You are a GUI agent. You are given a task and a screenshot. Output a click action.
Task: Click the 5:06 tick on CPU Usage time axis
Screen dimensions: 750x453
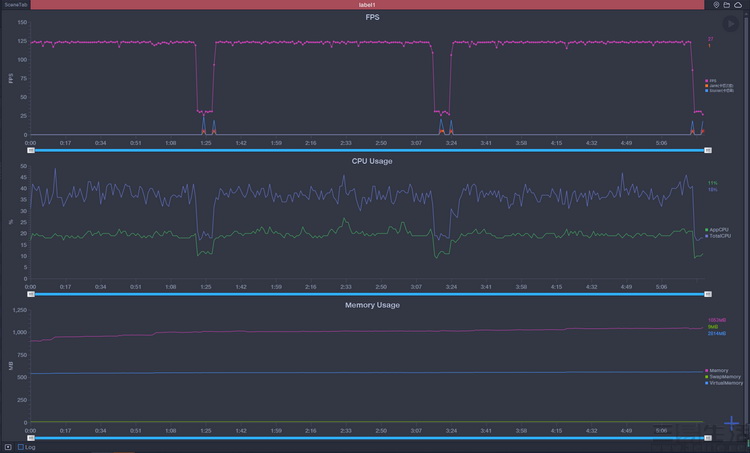[662, 287]
